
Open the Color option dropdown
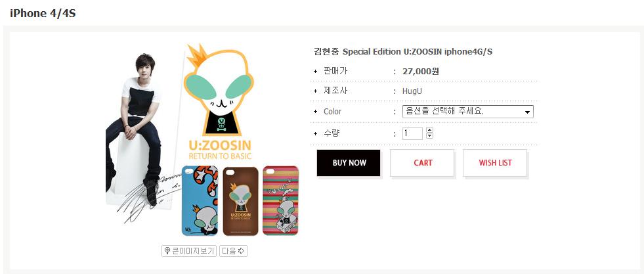pyautogui.click(x=468, y=112)
